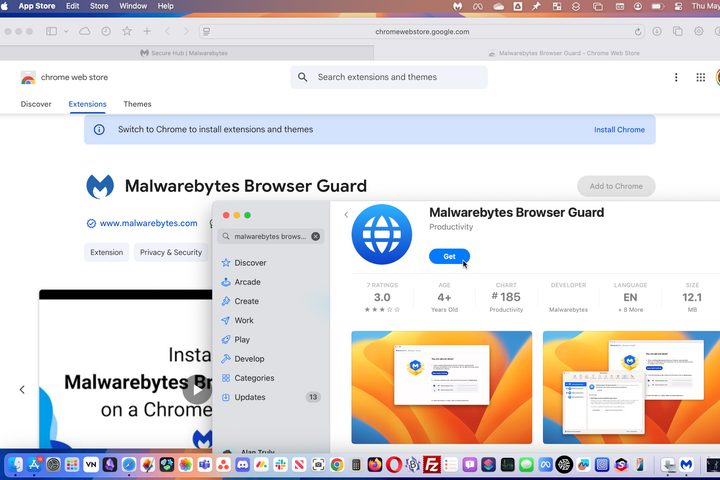
Task: Open www.malwarebytes.com link on web store page
Action: (x=148, y=223)
